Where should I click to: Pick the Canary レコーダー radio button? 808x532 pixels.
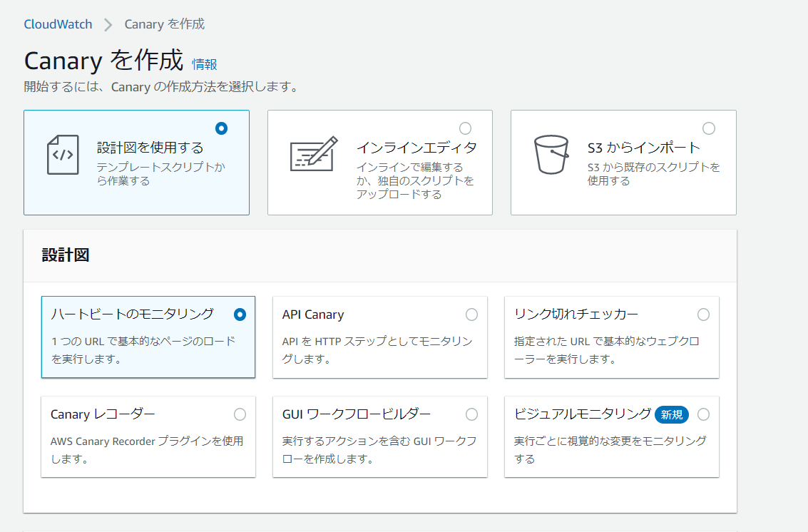point(240,414)
